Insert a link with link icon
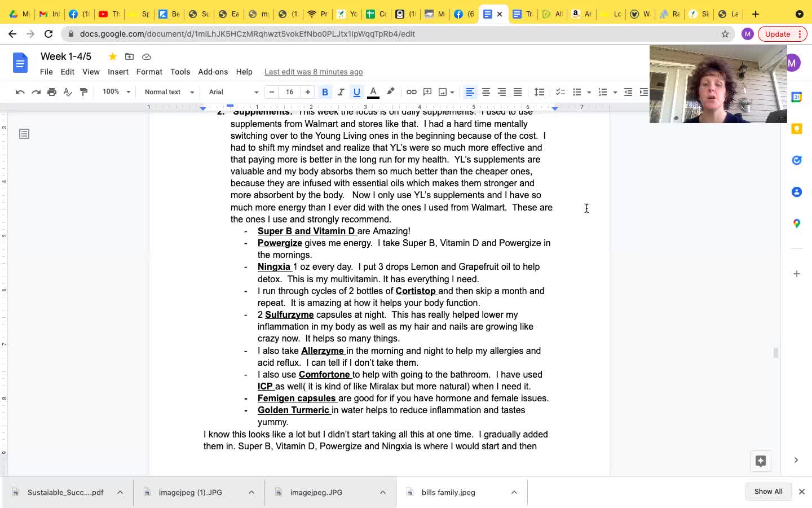 (412, 92)
